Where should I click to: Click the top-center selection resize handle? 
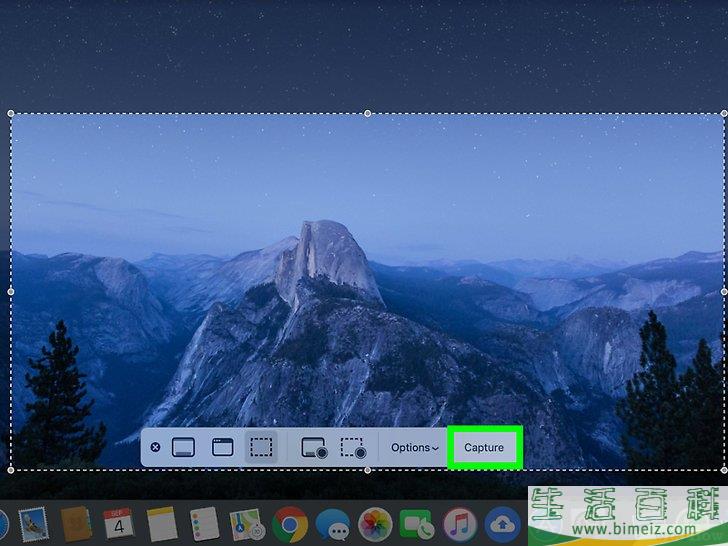coord(368,114)
